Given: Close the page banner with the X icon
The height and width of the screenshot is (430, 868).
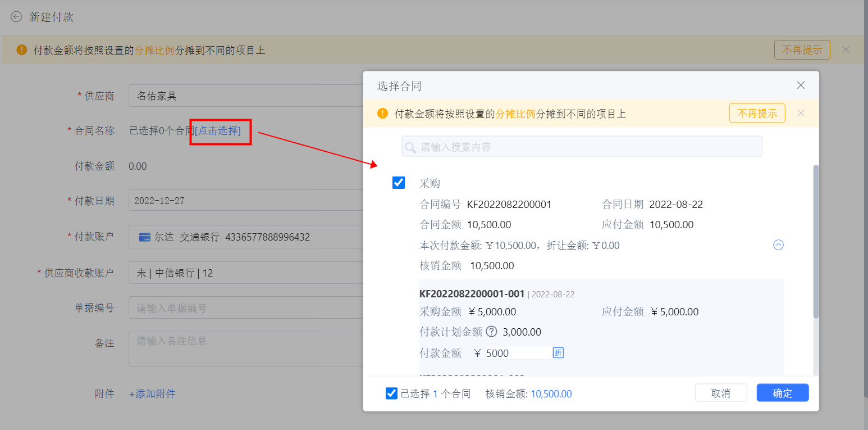Looking at the screenshot, I should pyautogui.click(x=846, y=49).
